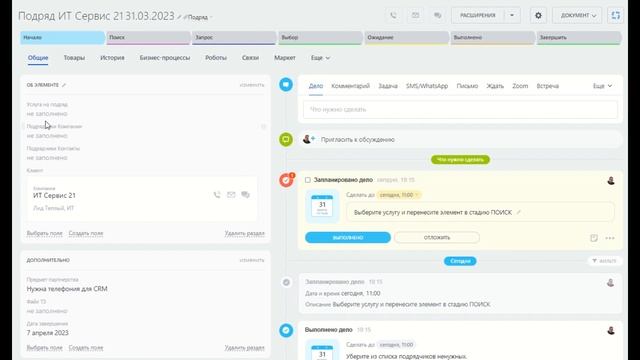Screen dimensions: 640x360
Task: Click 'Удалить раздел' in Об элементе section
Action: pyautogui.click(x=244, y=233)
